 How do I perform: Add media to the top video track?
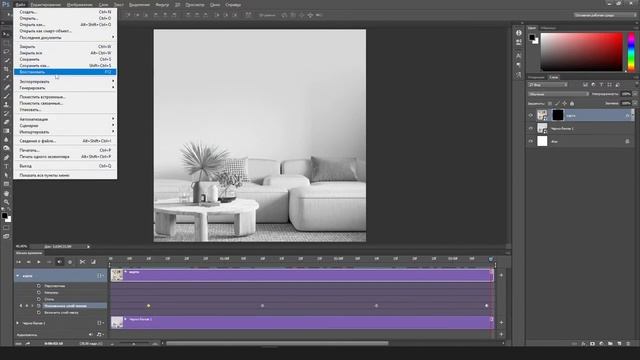click(501, 276)
